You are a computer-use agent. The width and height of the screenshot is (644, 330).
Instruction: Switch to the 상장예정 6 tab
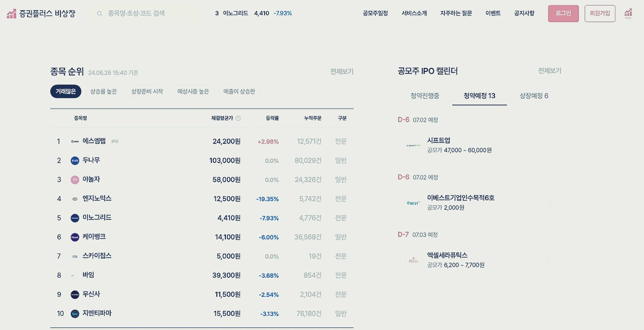pyautogui.click(x=534, y=96)
